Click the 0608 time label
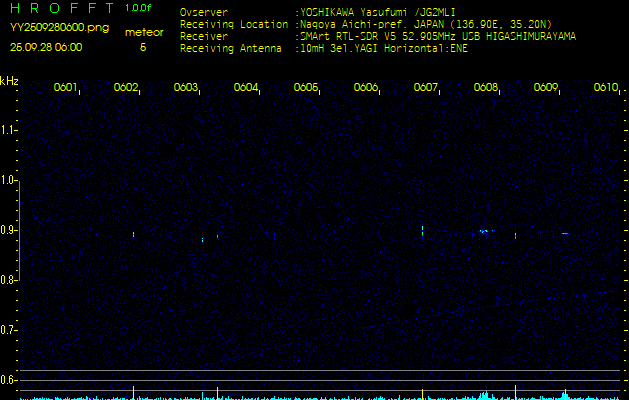Screen dimensions: 629x400 486,87
